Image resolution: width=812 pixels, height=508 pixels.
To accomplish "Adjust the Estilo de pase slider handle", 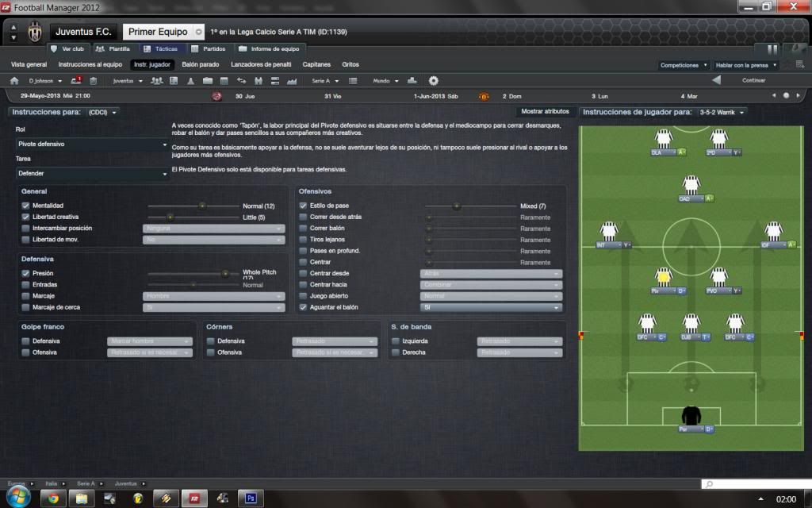I will point(456,206).
